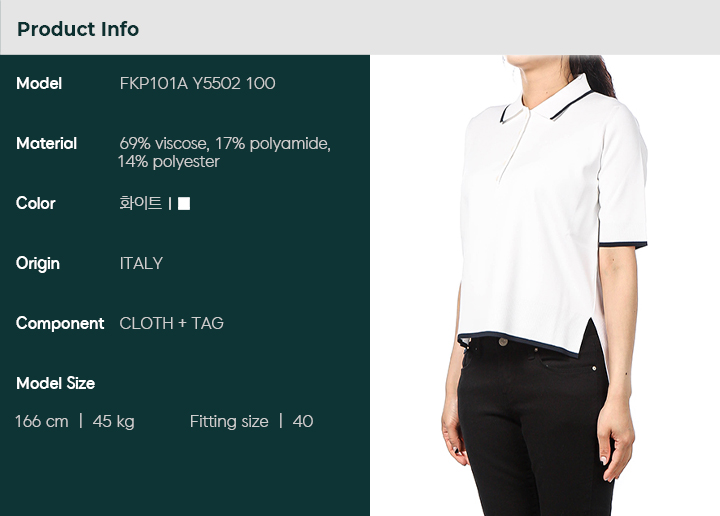
Task: Click the ITALY origin value
Action: [141, 264]
